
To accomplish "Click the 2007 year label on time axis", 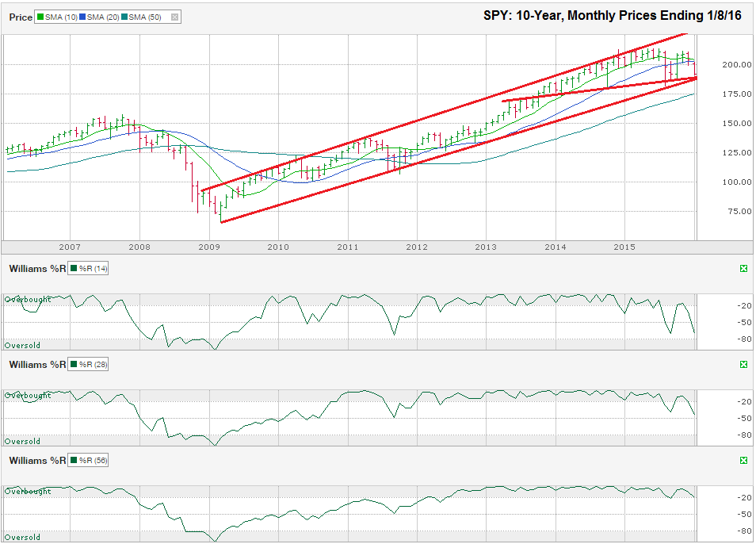I will point(70,247).
